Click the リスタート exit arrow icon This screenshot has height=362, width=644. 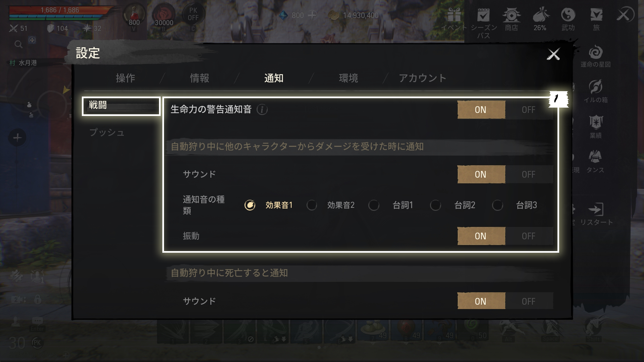[596, 209]
